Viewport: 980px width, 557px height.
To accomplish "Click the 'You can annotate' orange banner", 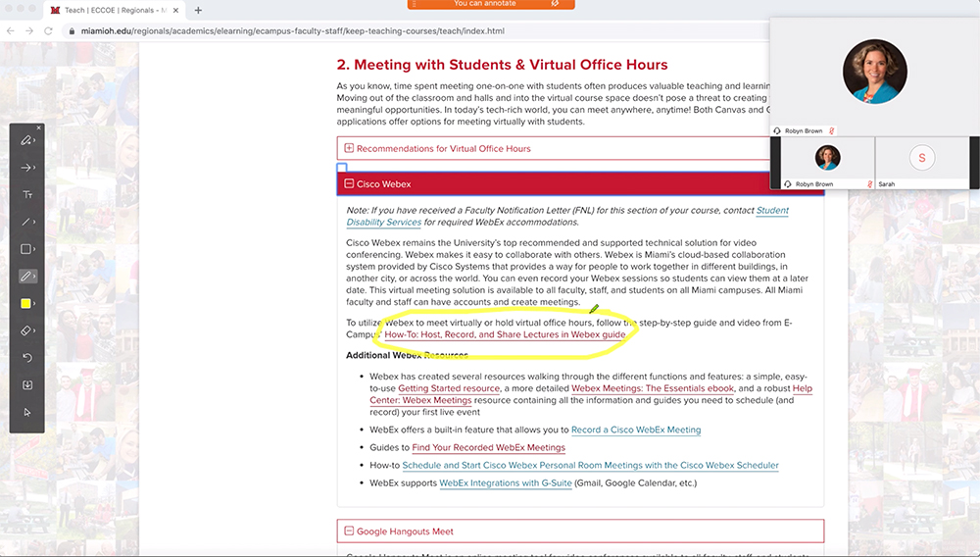I will coord(491,4).
